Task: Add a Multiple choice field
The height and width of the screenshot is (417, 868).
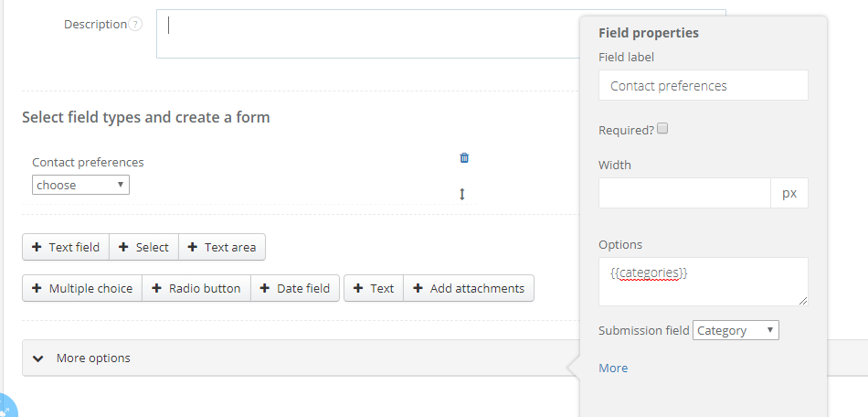Action: tap(82, 288)
